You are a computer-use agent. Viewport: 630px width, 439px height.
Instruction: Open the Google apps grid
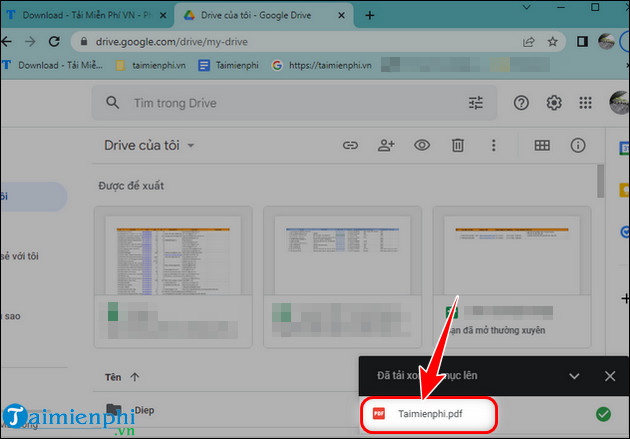coord(585,103)
